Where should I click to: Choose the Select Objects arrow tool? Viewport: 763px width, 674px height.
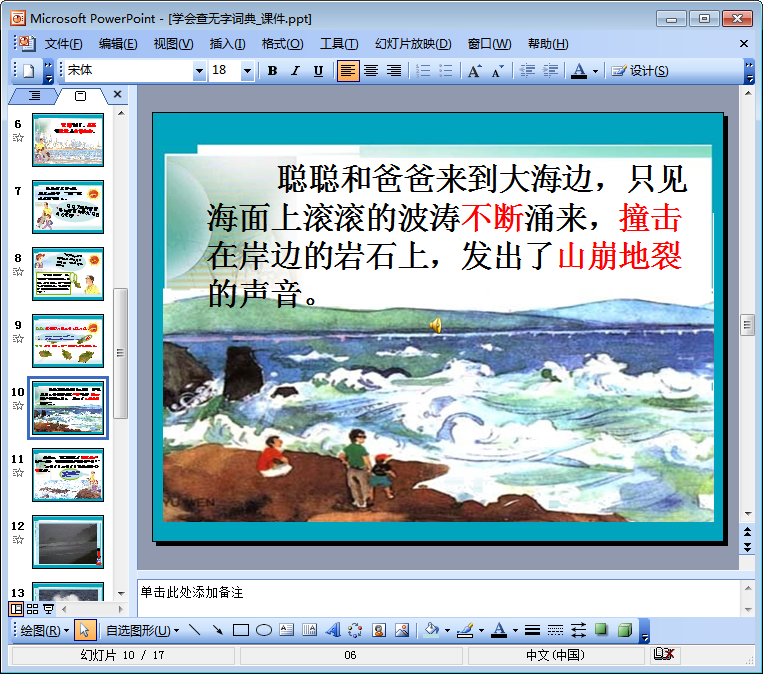click(85, 631)
